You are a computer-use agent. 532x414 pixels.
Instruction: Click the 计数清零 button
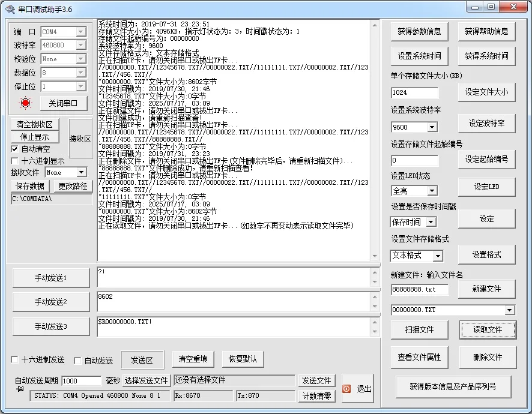click(x=316, y=396)
